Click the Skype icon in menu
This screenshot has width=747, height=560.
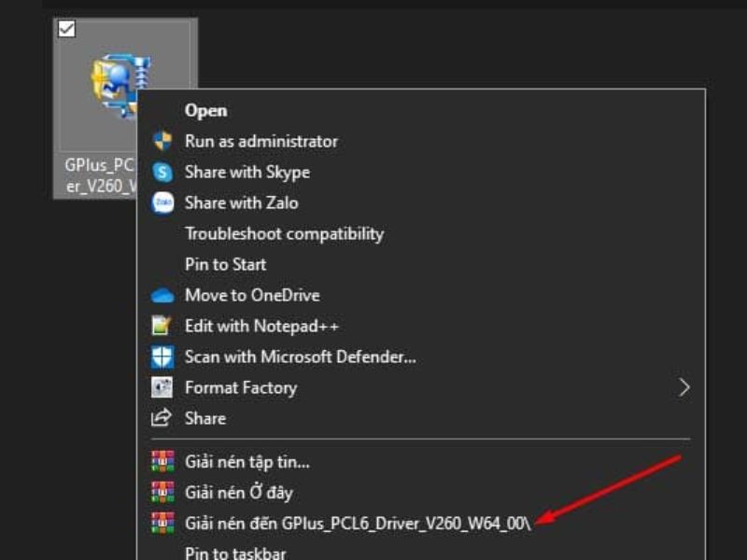tap(162, 172)
